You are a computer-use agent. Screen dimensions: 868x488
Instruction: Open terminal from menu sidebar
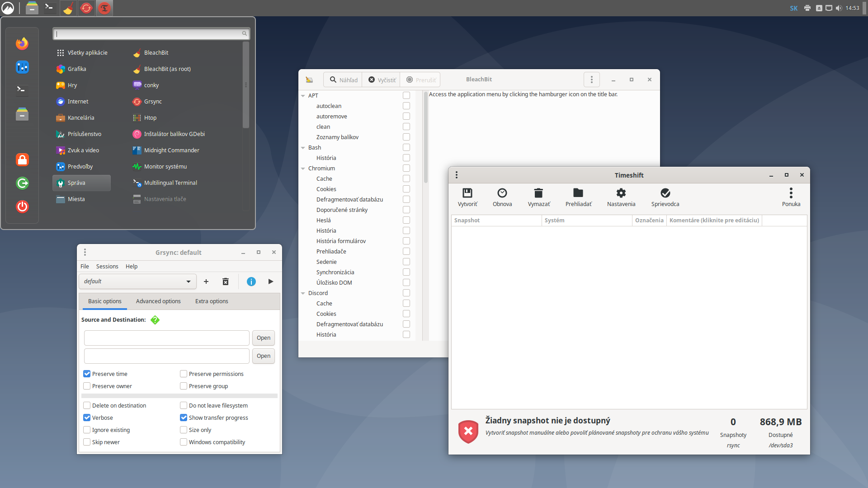[x=22, y=90]
